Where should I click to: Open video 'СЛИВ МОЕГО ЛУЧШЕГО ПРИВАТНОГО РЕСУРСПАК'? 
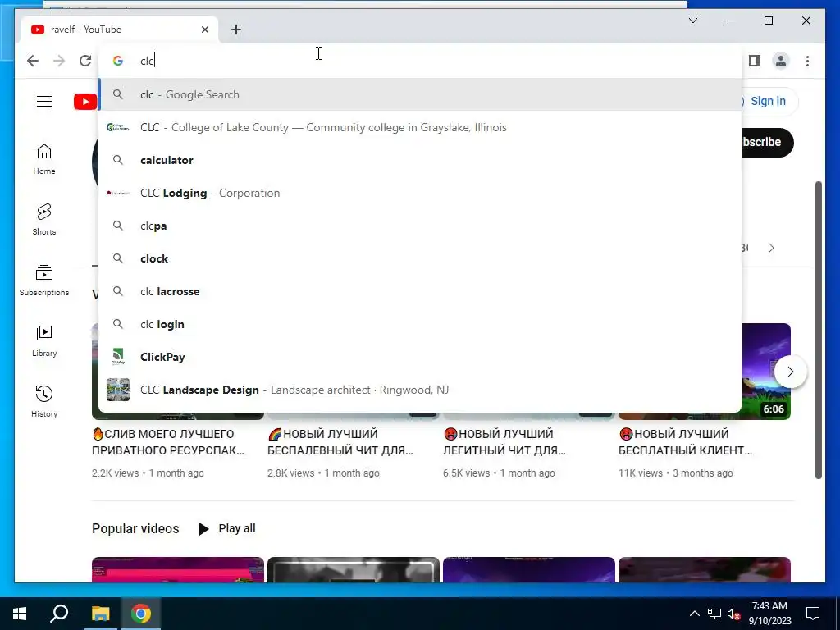[x=167, y=442]
